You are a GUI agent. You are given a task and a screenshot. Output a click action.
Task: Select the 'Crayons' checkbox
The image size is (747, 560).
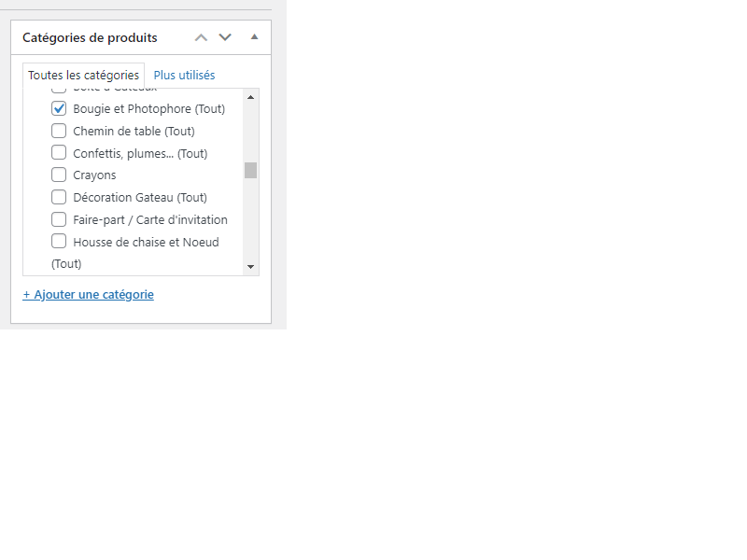(60, 175)
